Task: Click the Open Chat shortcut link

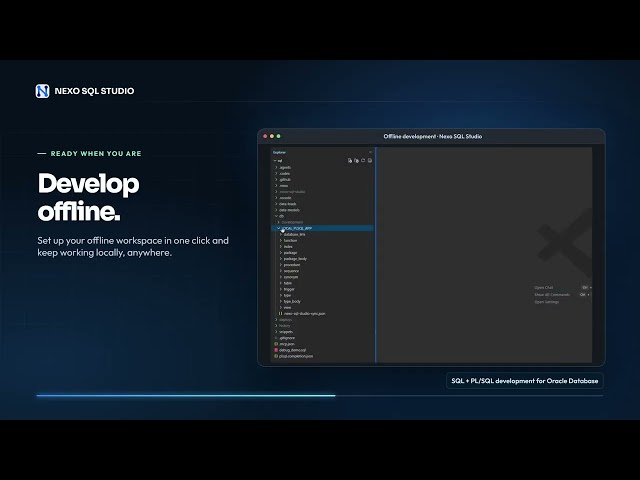Action: pos(544,288)
